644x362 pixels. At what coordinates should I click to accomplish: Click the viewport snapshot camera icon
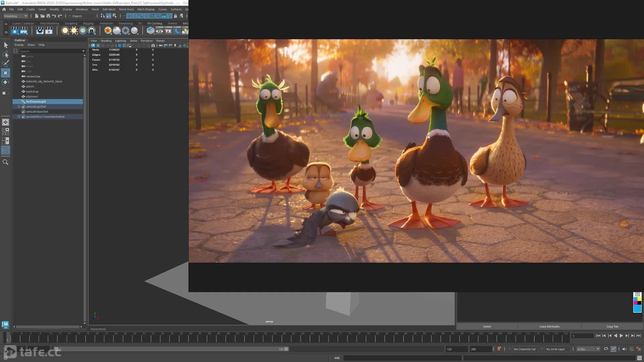(153, 46)
